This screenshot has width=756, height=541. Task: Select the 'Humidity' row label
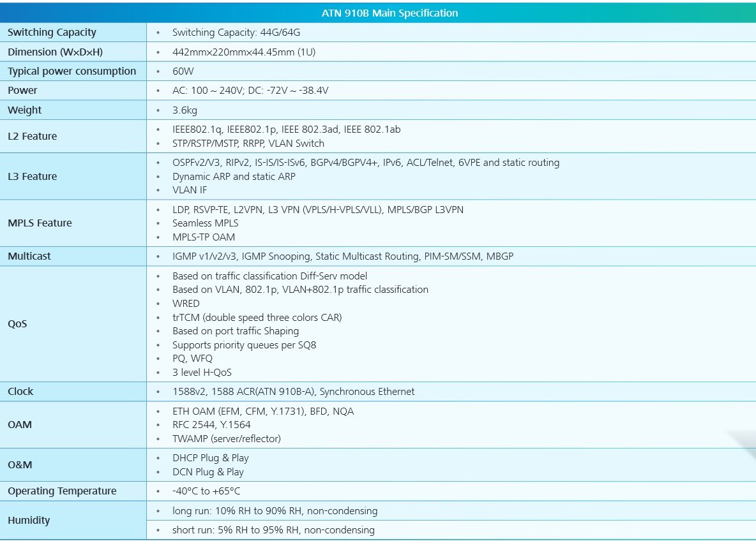pyautogui.click(x=29, y=521)
